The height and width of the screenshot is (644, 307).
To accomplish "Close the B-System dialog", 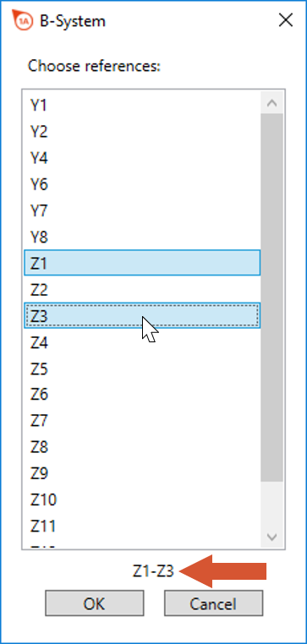I will (x=286, y=20).
